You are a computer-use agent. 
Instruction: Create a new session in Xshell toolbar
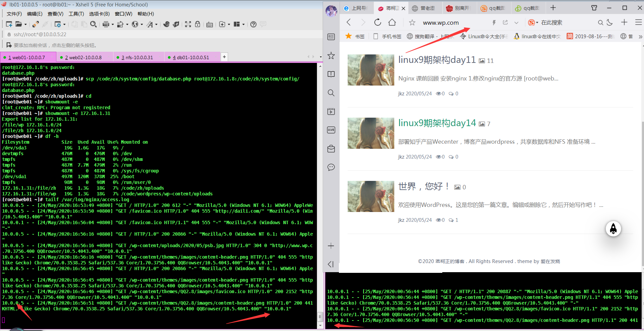click(9, 24)
